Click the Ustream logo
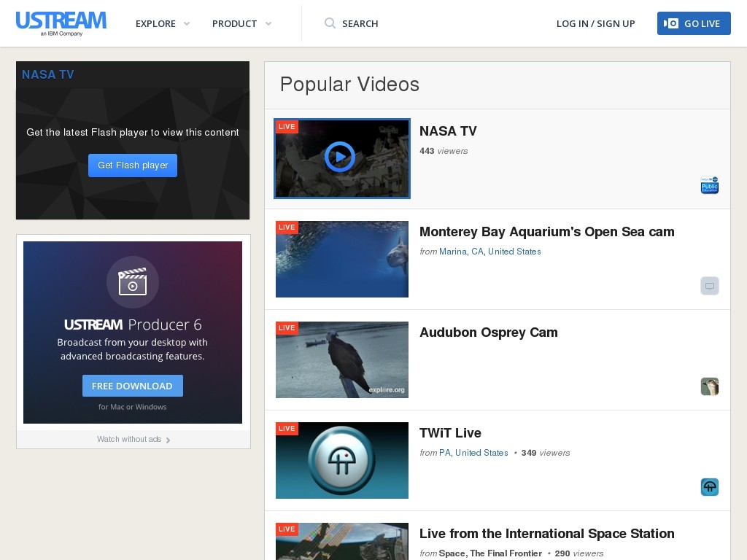 [x=61, y=23]
